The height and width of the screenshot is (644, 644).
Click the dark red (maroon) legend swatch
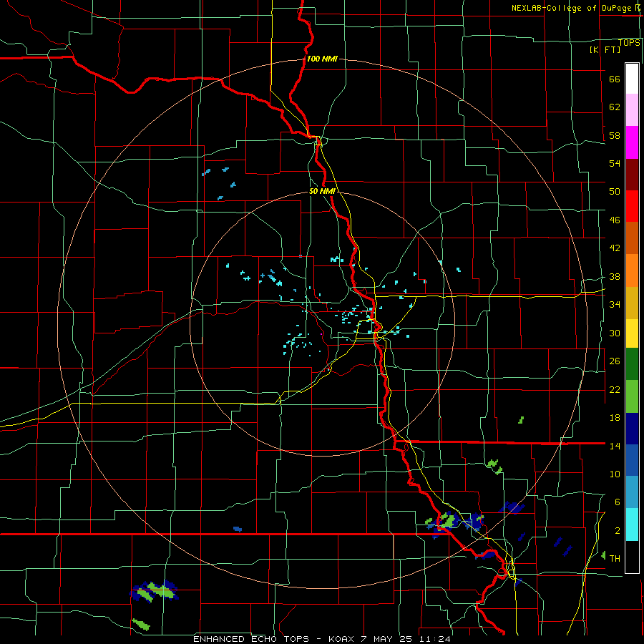pos(632,175)
